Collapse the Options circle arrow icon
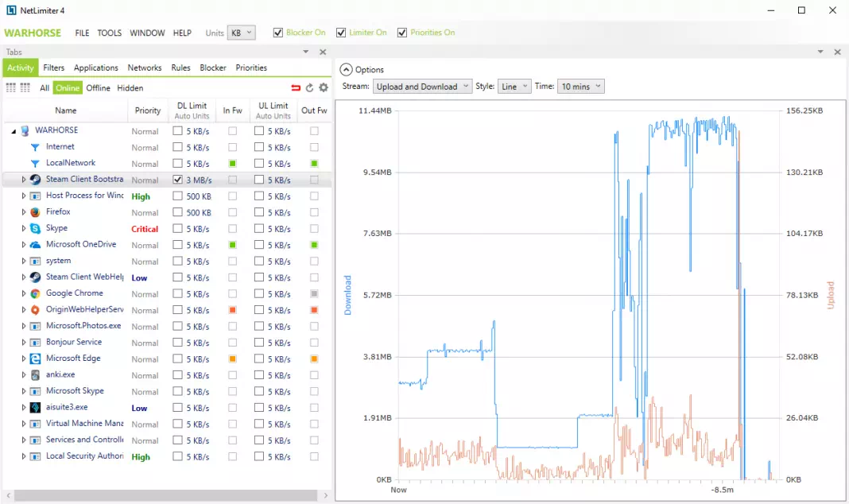 pyautogui.click(x=346, y=70)
